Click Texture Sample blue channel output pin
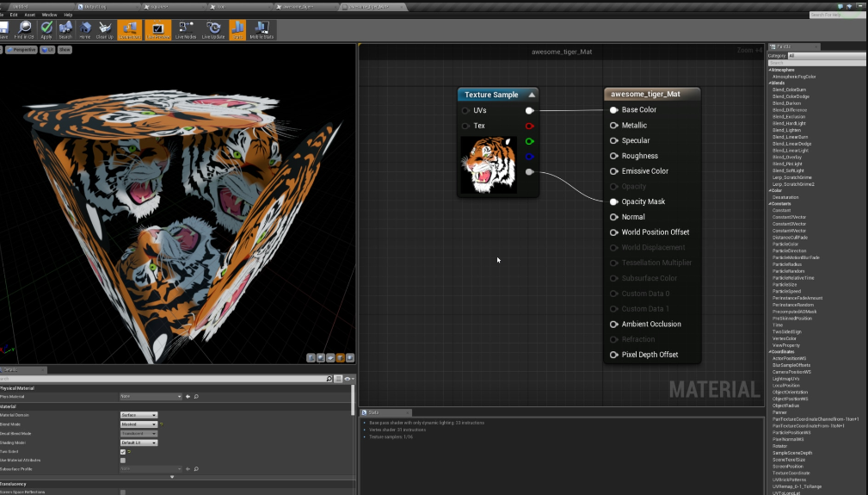Viewport: 868px width, 495px height. point(529,157)
